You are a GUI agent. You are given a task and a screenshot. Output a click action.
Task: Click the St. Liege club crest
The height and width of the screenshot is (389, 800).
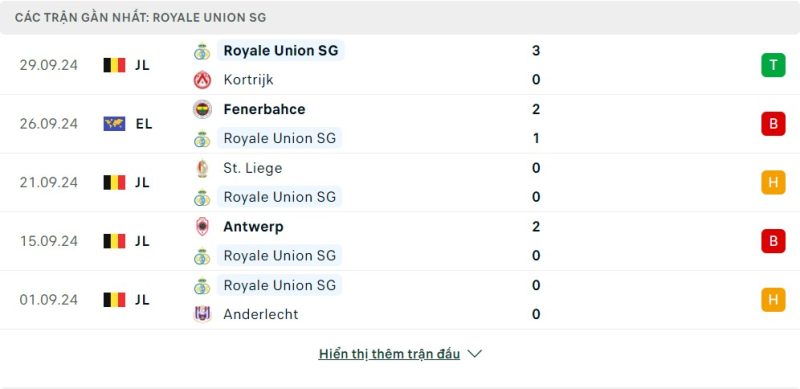[x=202, y=168]
